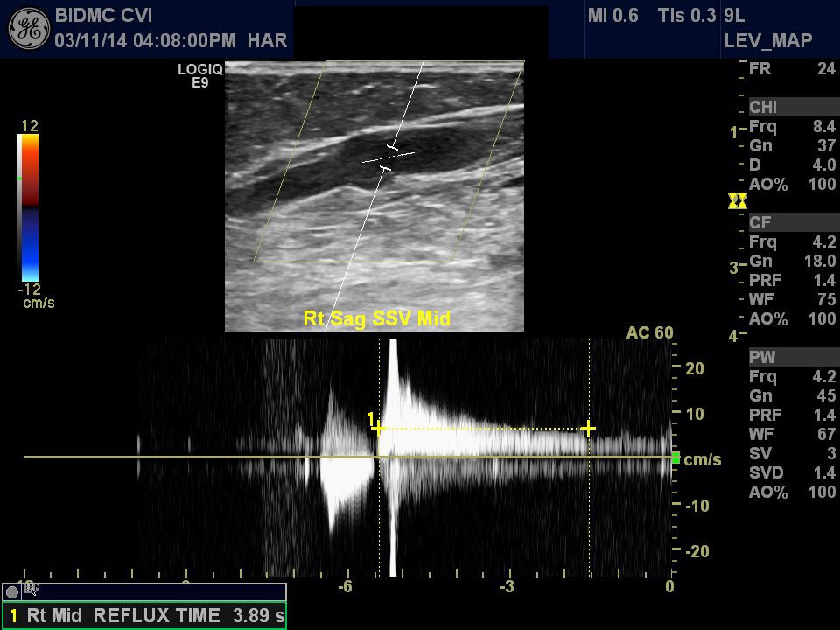Click the CF PRF value 1.4

click(x=824, y=281)
